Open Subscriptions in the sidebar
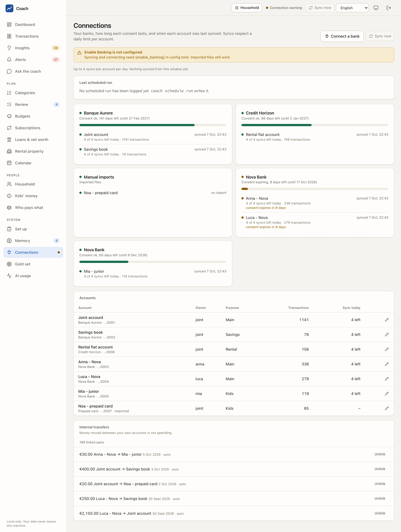This screenshot has height=532, width=401. click(33, 128)
